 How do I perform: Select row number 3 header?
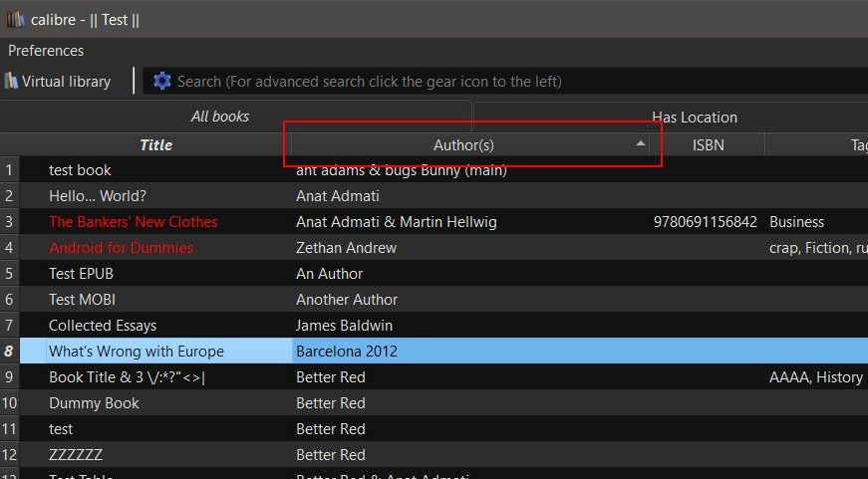coord(9,222)
